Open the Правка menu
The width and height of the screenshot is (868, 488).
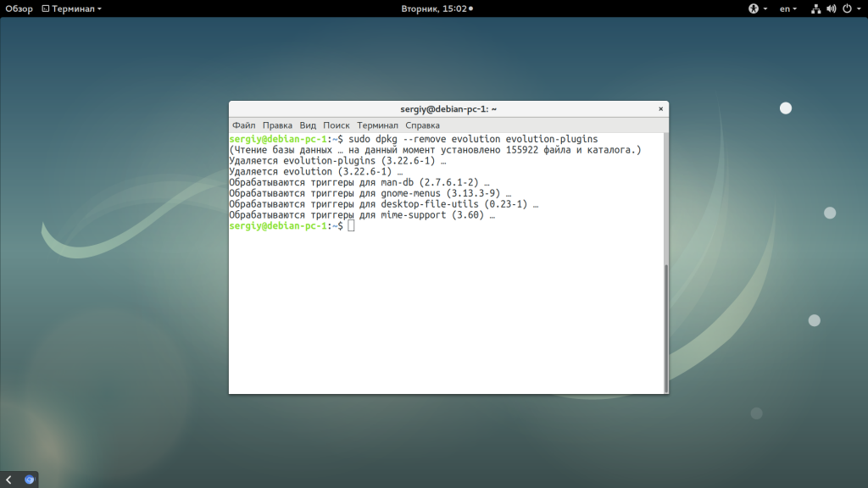click(x=277, y=125)
